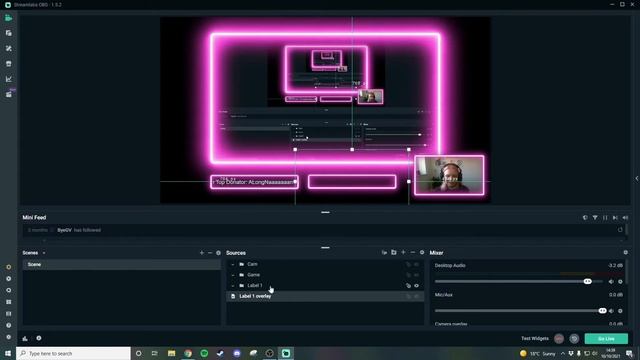Viewport: 640px width, 360px height.
Task: Mute event sounds in Mini Feed
Action: coord(625,218)
